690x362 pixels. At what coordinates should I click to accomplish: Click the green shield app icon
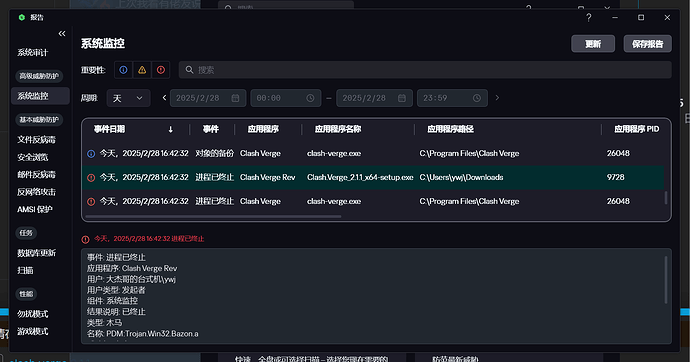pos(22,18)
